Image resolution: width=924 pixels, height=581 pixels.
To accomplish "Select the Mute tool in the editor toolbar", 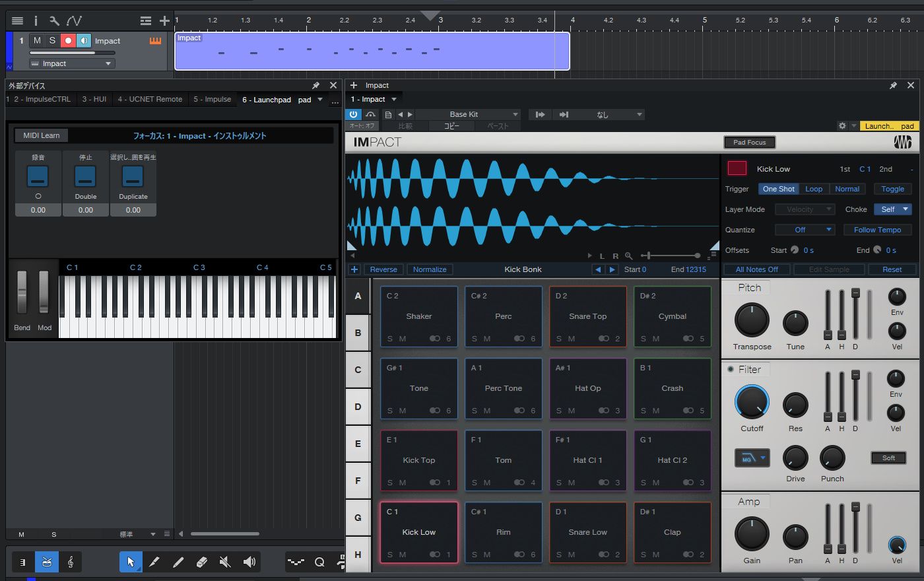I will 225,562.
